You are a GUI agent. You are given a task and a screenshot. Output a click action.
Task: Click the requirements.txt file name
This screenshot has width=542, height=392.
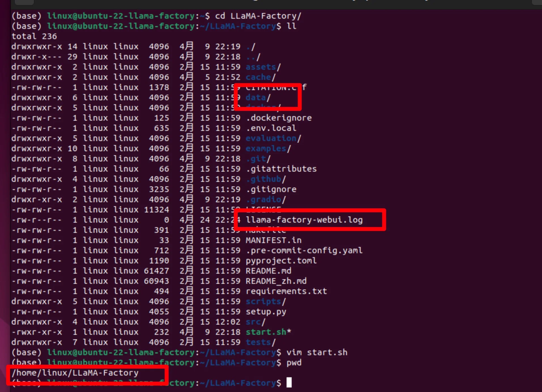click(x=286, y=291)
